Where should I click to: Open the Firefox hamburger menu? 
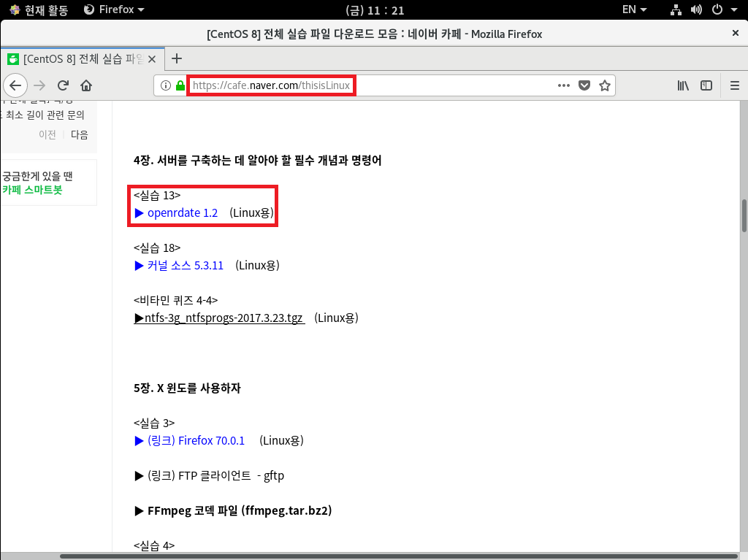click(x=735, y=85)
